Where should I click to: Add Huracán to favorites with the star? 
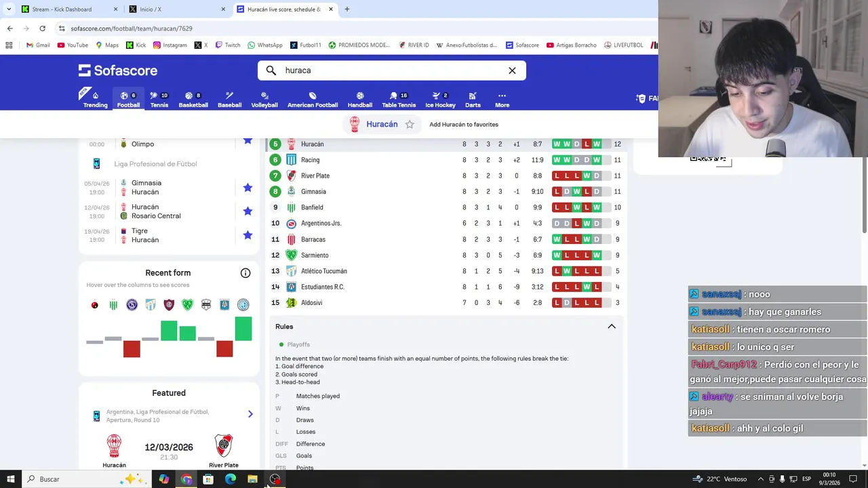point(410,125)
